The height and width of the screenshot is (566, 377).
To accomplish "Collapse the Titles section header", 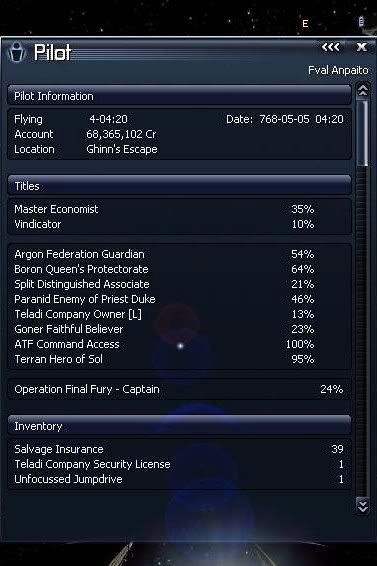I will tap(179, 186).
